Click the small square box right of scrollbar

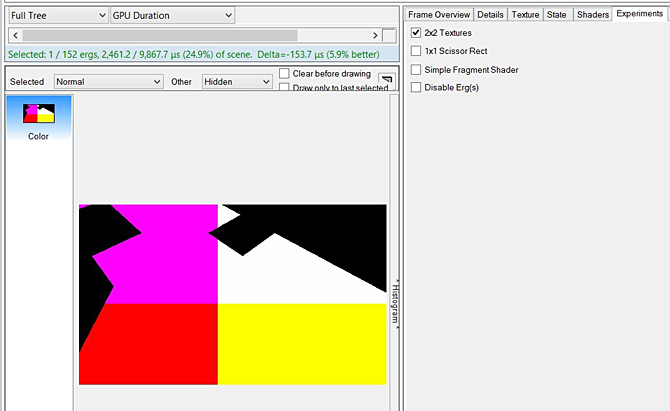(x=389, y=35)
